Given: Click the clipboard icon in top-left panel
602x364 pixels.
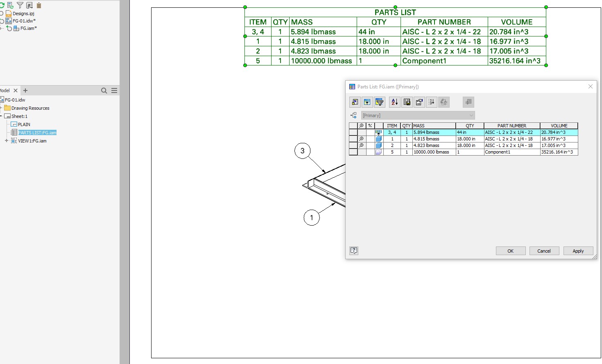Looking at the screenshot, I should pos(39,5).
